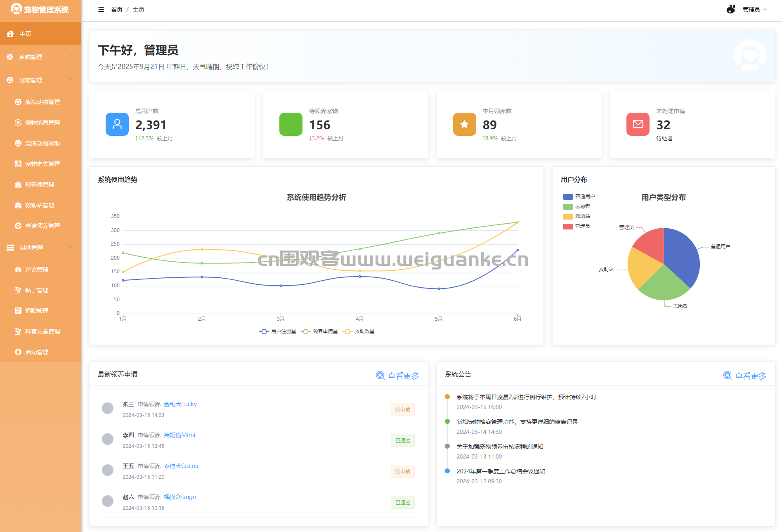Viewport: 782px width, 532px height.
Task: Click announcement 系统将于本周日凌晨2点进行例行维护
Action: click(x=526, y=397)
